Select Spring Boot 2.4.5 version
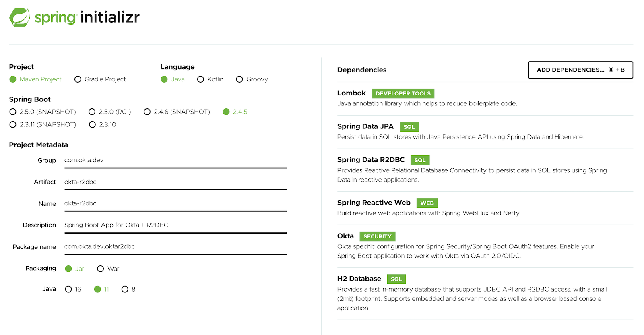 [x=235, y=112]
